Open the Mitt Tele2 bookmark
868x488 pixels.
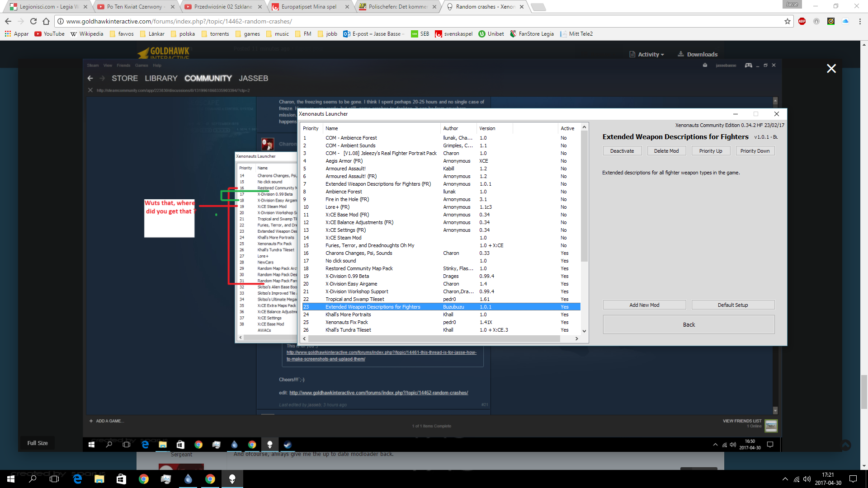(x=576, y=34)
